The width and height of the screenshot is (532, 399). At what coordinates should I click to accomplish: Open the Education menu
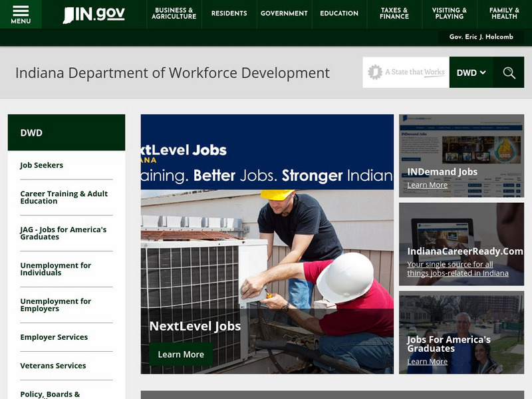coord(339,13)
